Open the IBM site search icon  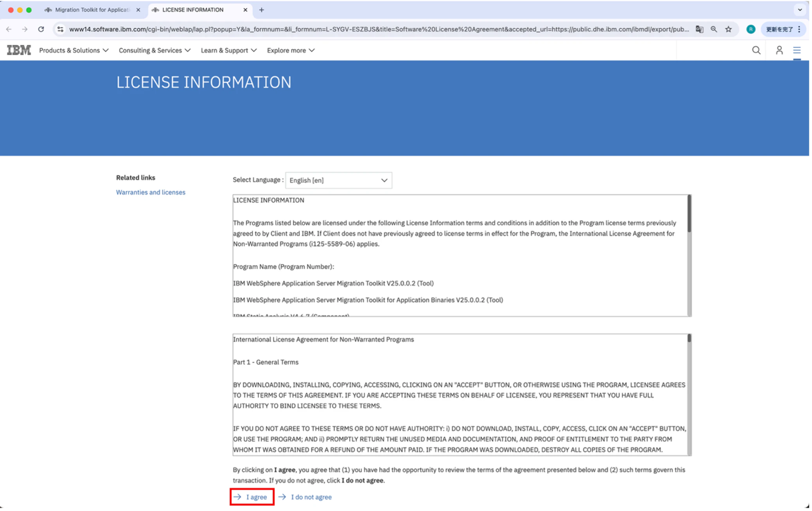[756, 50]
